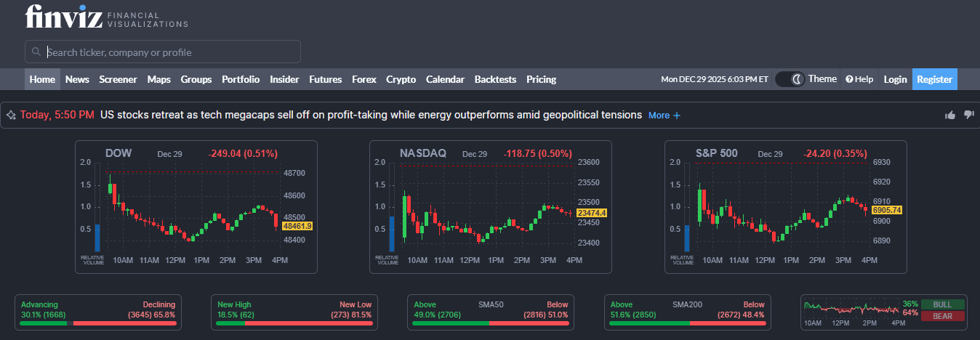
Task: Open the Futures page
Action: pos(325,79)
